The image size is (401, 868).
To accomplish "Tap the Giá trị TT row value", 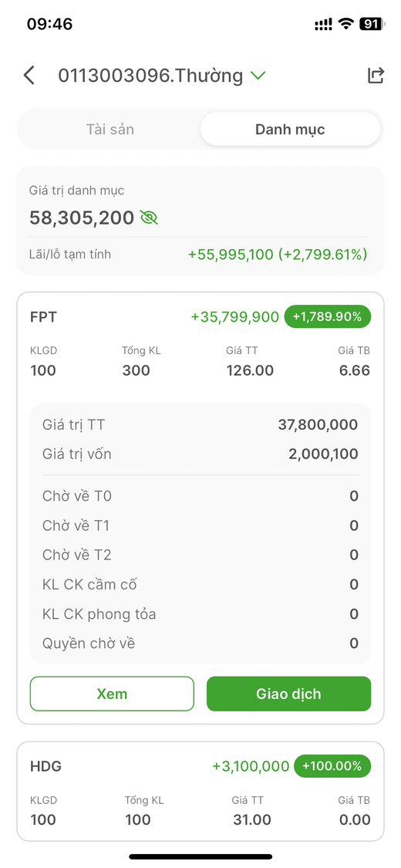I will [x=318, y=424].
